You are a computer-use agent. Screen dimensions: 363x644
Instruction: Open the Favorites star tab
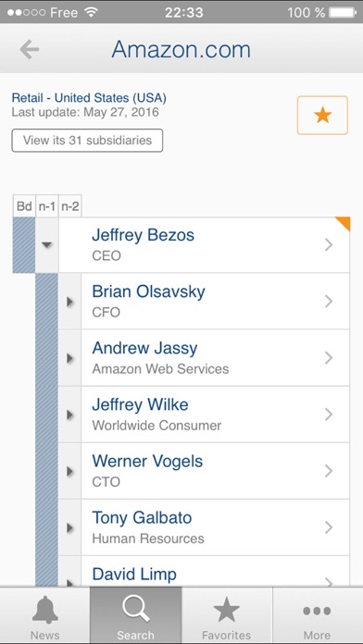227,614
